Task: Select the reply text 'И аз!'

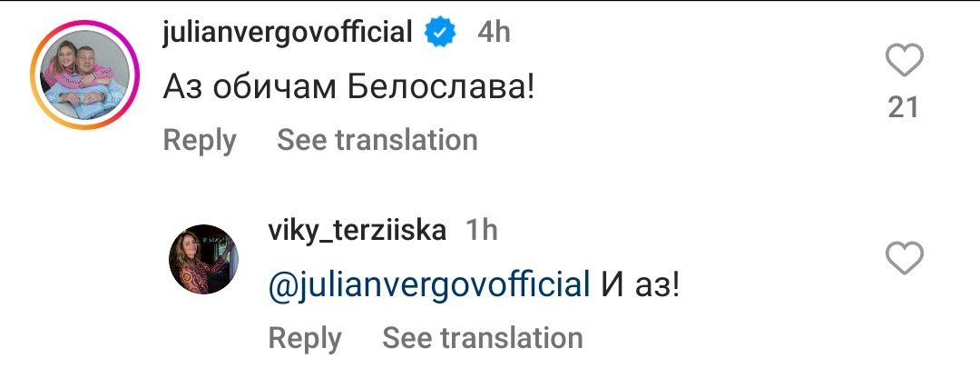Action: coord(641,285)
